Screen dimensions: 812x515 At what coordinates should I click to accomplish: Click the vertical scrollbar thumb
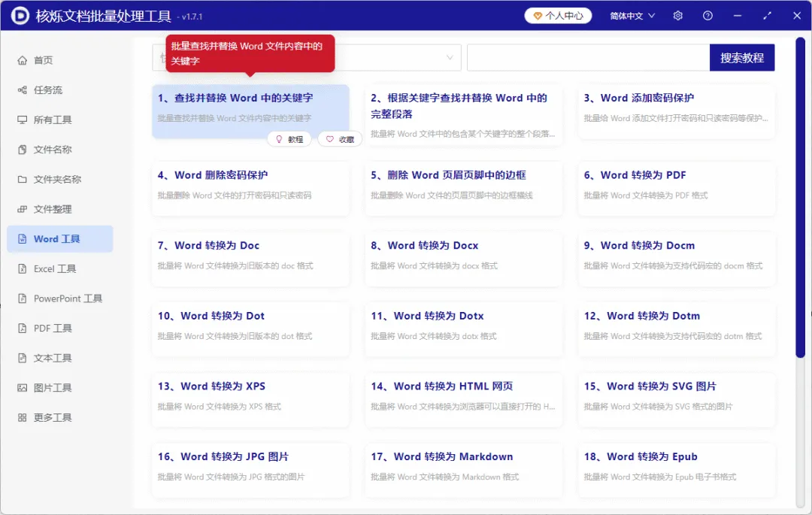point(801,197)
